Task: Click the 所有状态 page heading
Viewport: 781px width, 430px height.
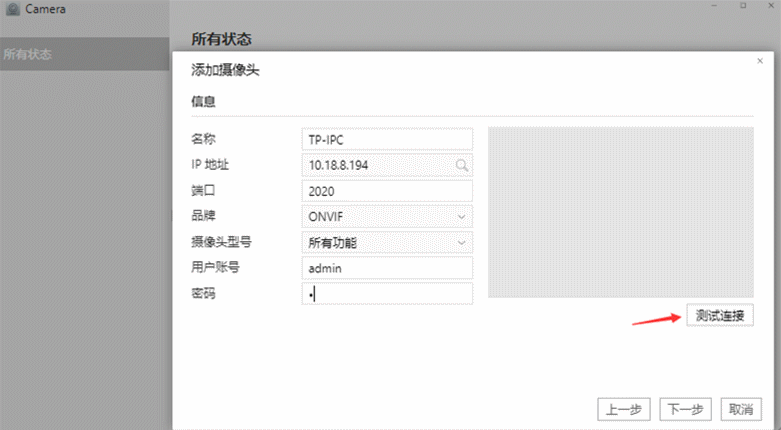Action: coord(221,39)
